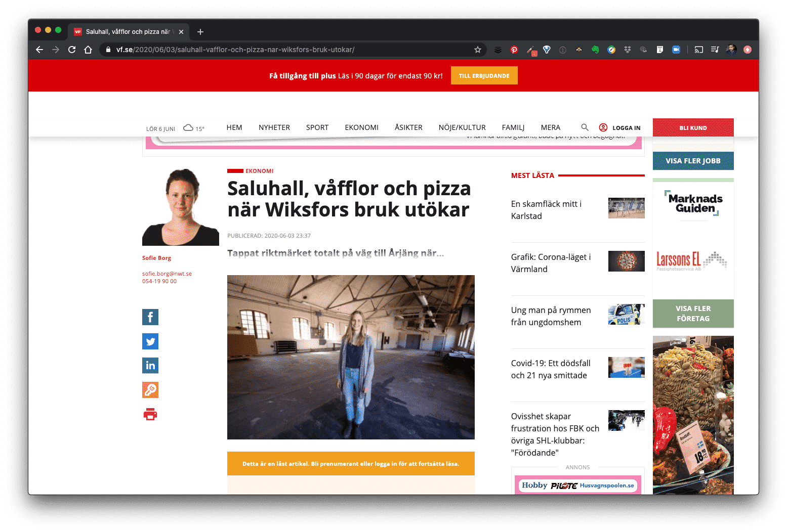Click VISA FLER JOBB button
Image resolution: width=787 pixels, height=532 pixels.
coord(693,161)
